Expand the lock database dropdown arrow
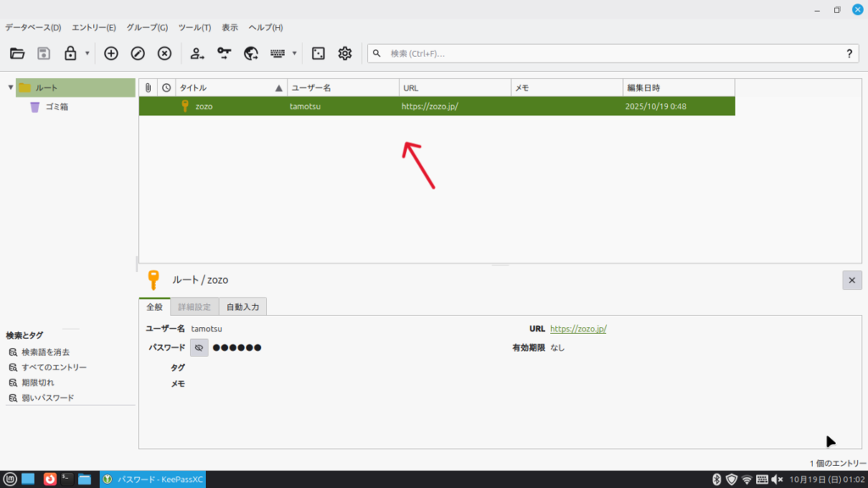The height and width of the screenshot is (488, 868). click(x=87, y=53)
